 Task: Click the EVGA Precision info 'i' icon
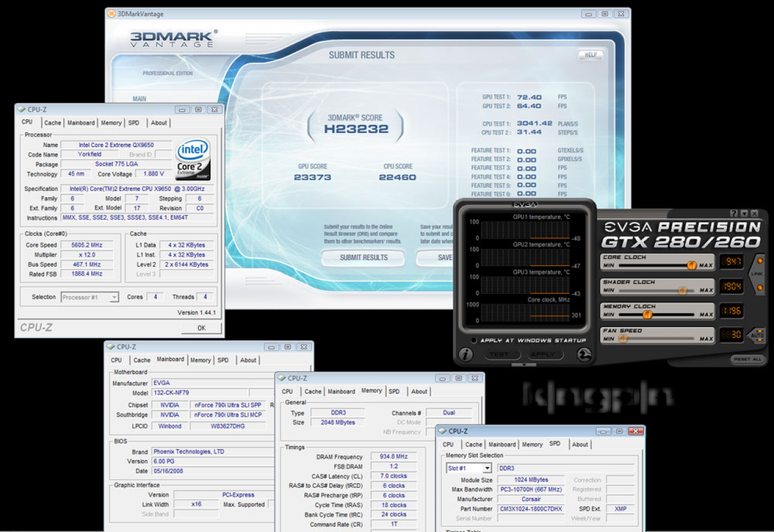[465, 355]
